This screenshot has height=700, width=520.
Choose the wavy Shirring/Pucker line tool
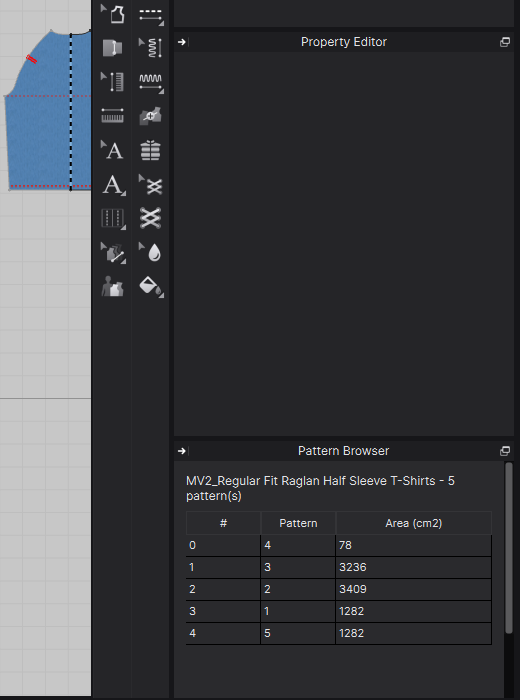point(151,83)
